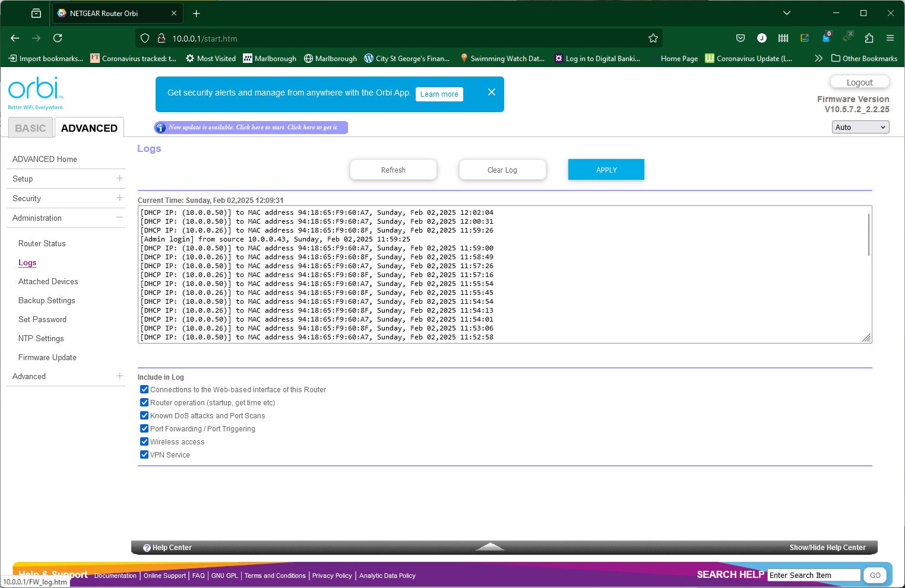Disable Known DoS attacks and Port Scans
Screen dimensions: 905x588
144,416
